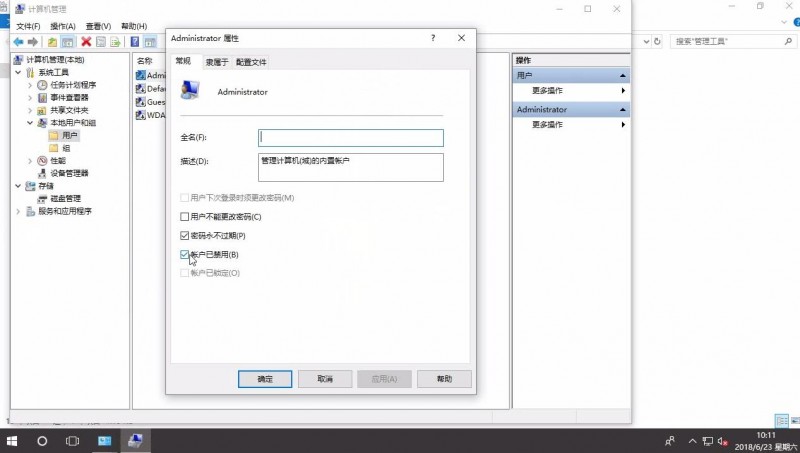The height and width of the screenshot is (453, 800).
Task: Click the Description text field
Action: click(x=351, y=167)
